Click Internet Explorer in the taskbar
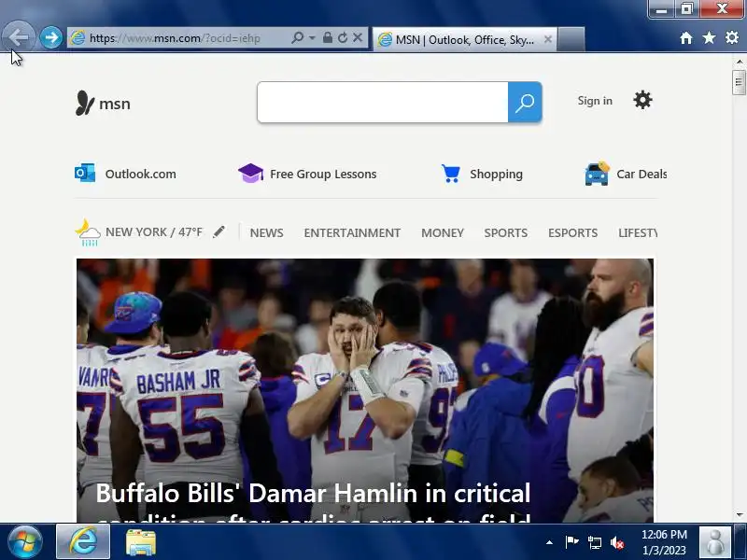Viewport: 747px width, 560px height. click(x=83, y=542)
